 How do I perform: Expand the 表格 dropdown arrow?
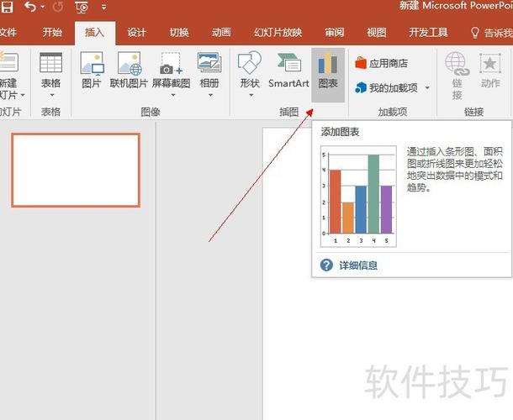click(x=51, y=95)
